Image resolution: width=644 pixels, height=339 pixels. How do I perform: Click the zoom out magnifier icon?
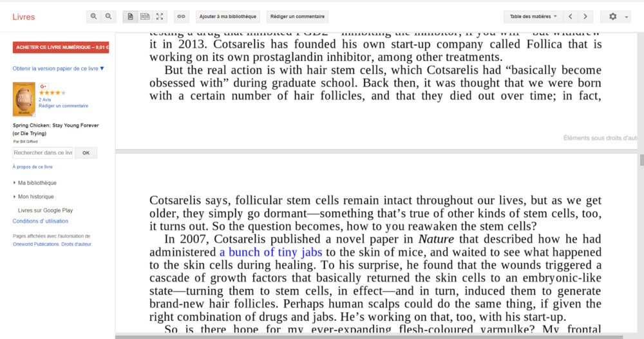tap(109, 17)
